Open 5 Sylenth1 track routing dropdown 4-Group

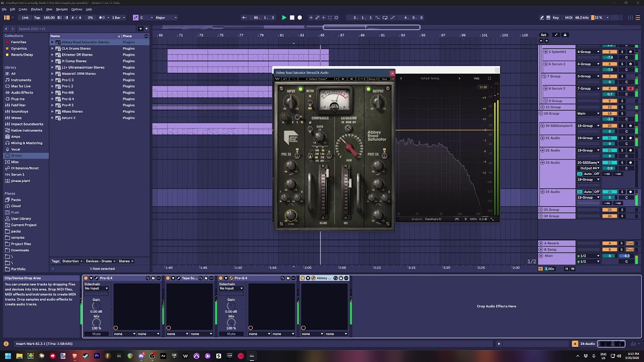588,52
